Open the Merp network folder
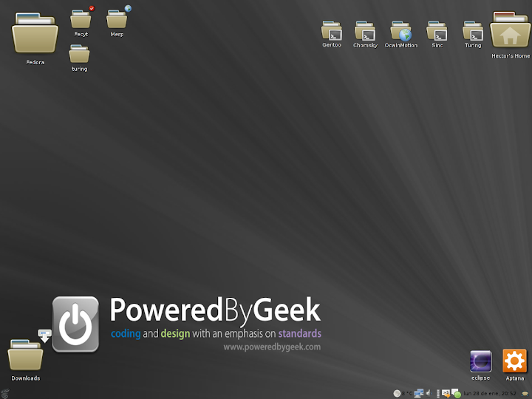Image resolution: width=532 pixels, height=399 pixels. pyautogui.click(x=117, y=18)
